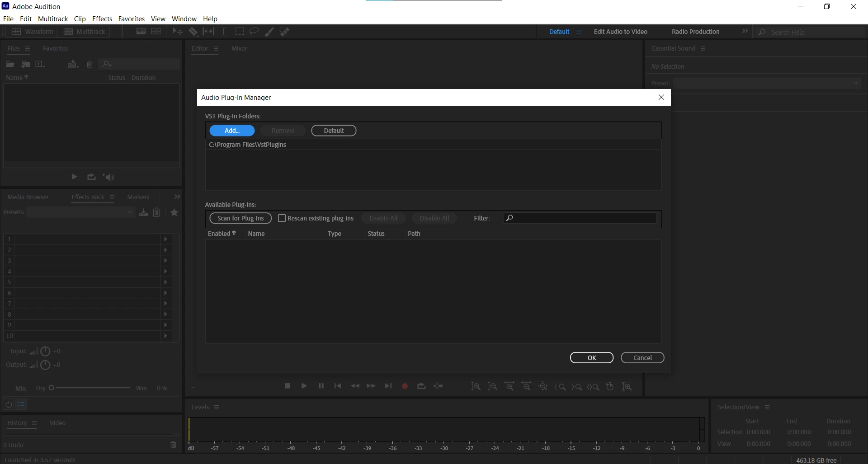This screenshot has height=464, width=868.
Task: Open the Effects menu
Action: click(102, 19)
